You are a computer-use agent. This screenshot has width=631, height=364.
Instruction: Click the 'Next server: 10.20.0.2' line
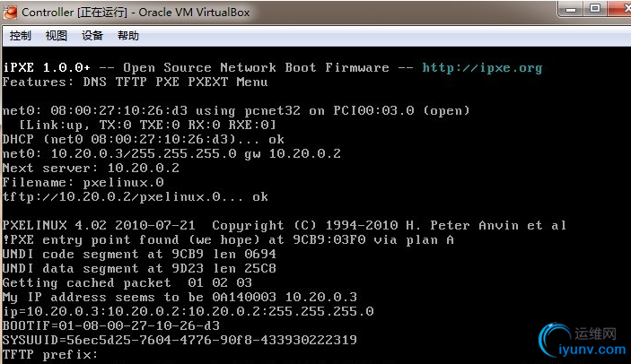tap(91, 168)
